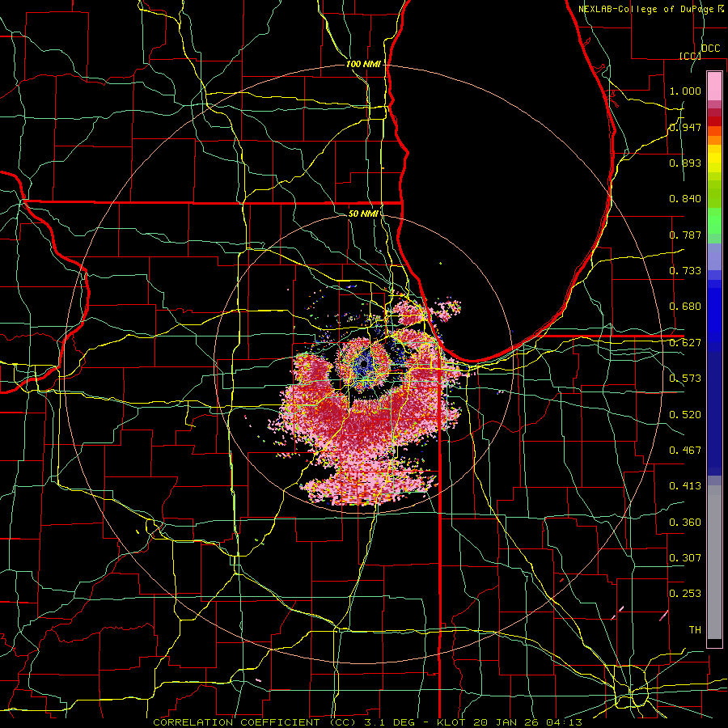Image resolution: width=728 pixels, height=728 pixels.
Task: Select the 0.840 scale value
Action: click(x=685, y=199)
